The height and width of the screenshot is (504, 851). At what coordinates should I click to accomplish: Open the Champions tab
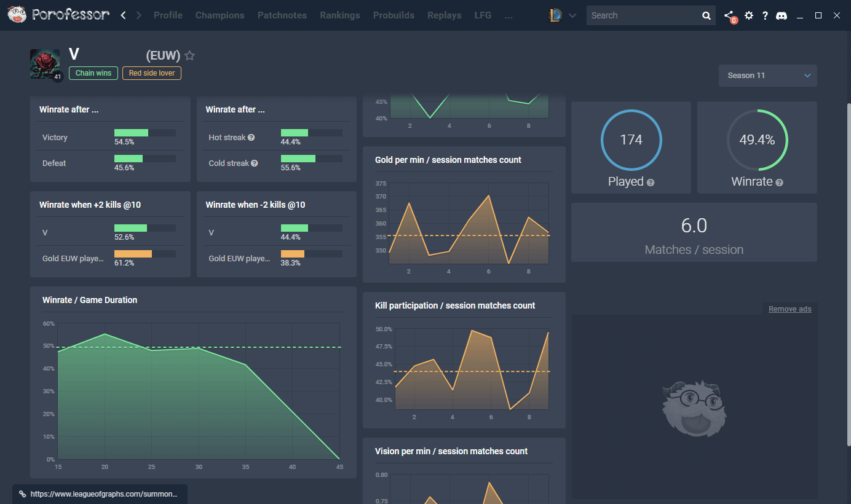(x=220, y=15)
